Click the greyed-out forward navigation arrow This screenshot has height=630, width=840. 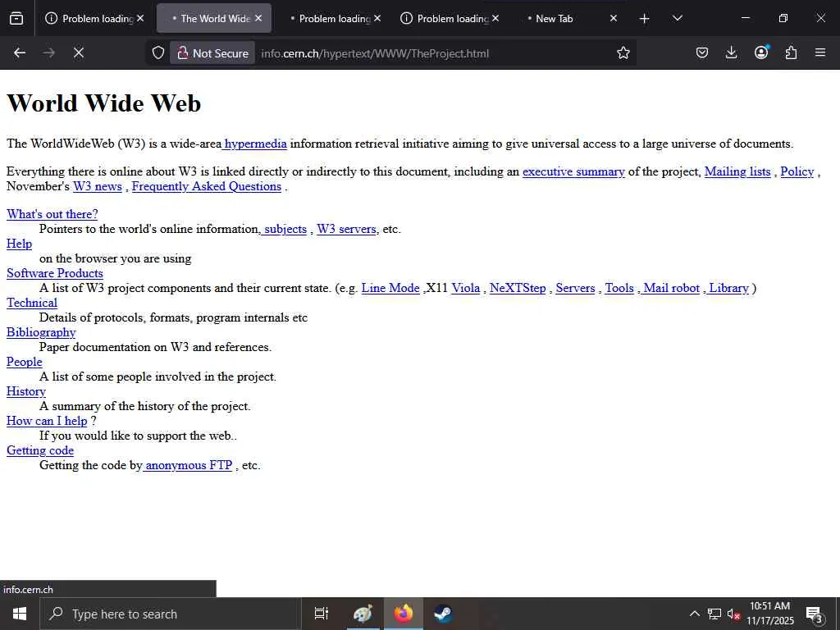point(48,52)
